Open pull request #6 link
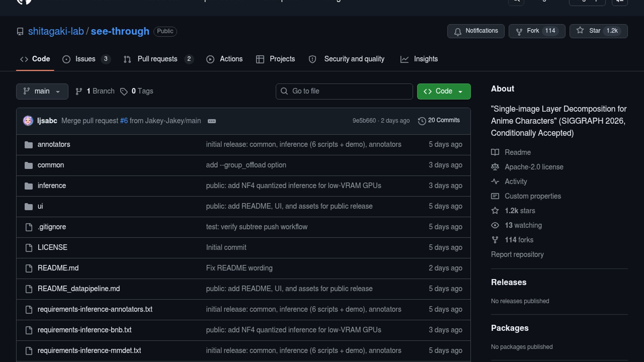Image resolution: width=644 pixels, height=362 pixels. pyautogui.click(x=124, y=121)
